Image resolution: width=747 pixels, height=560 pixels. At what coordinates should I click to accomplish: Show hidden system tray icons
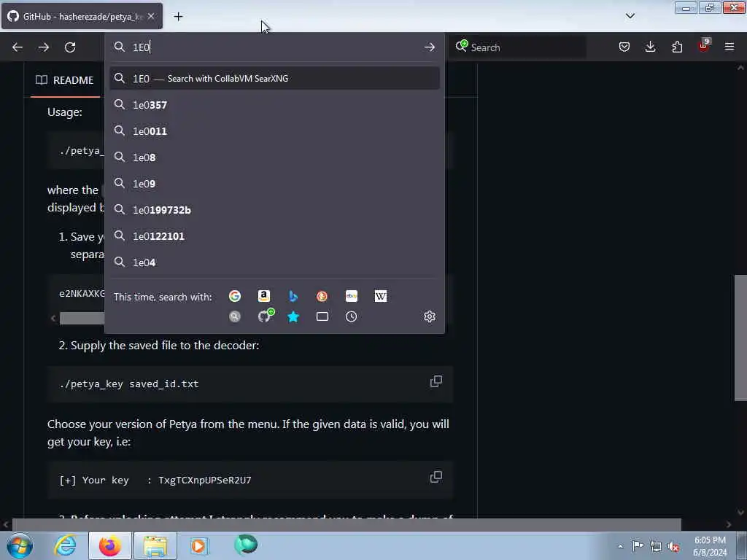point(620,546)
